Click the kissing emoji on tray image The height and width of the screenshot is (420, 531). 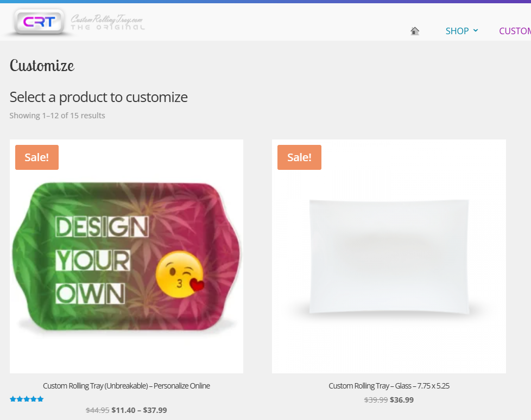[180, 275]
